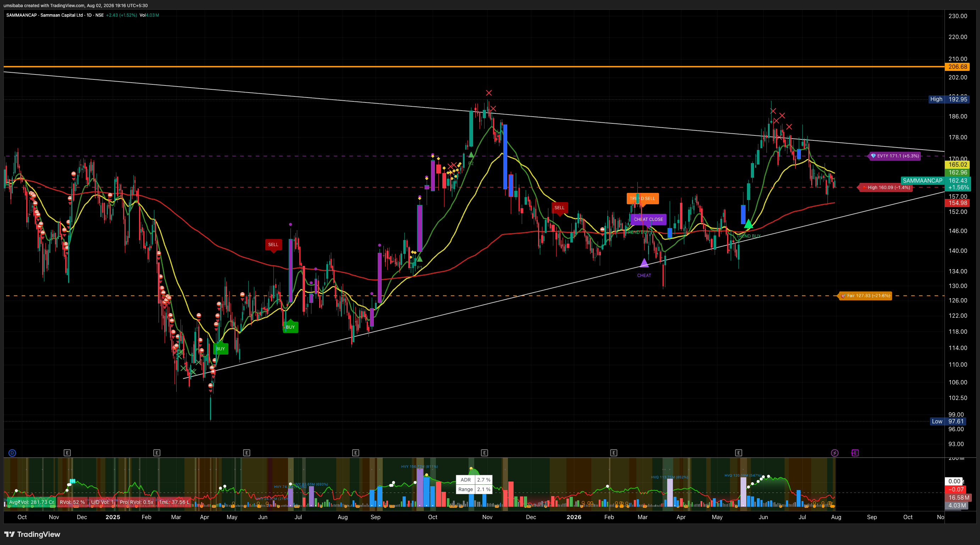Click the purple CHEAT triangle signal
The width and height of the screenshot is (980, 545).
click(644, 263)
